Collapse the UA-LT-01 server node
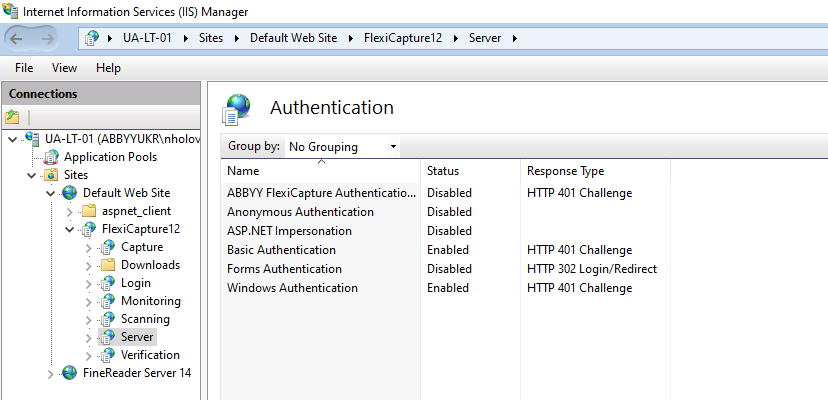828x400 pixels. click(x=13, y=139)
